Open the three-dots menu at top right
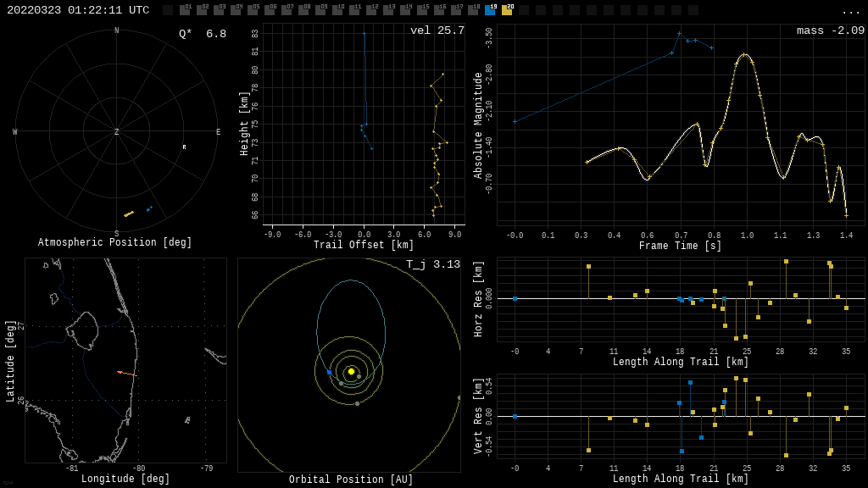868x488 pixels. pos(850,12)
